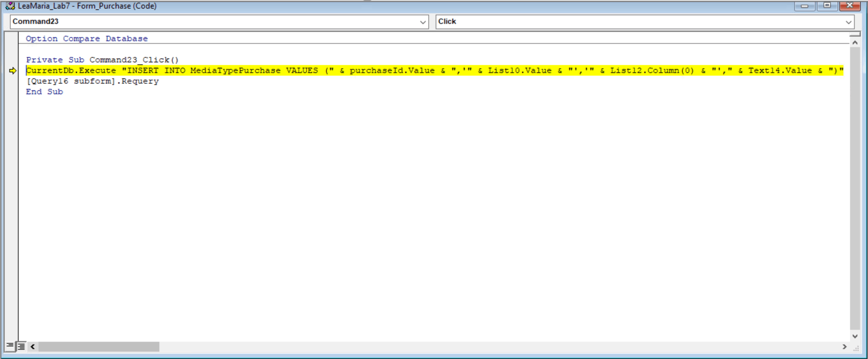Minimize the Form_Purchase code window

tap(804, 5)
